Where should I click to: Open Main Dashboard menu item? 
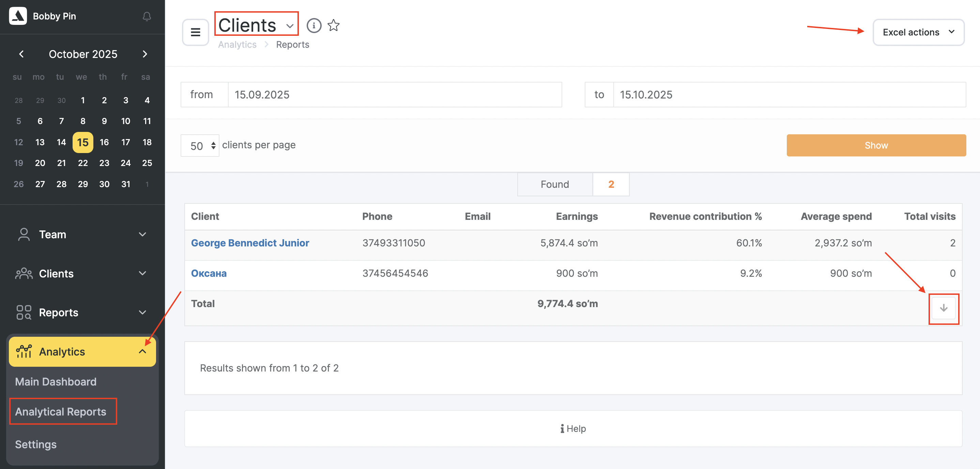56,381
